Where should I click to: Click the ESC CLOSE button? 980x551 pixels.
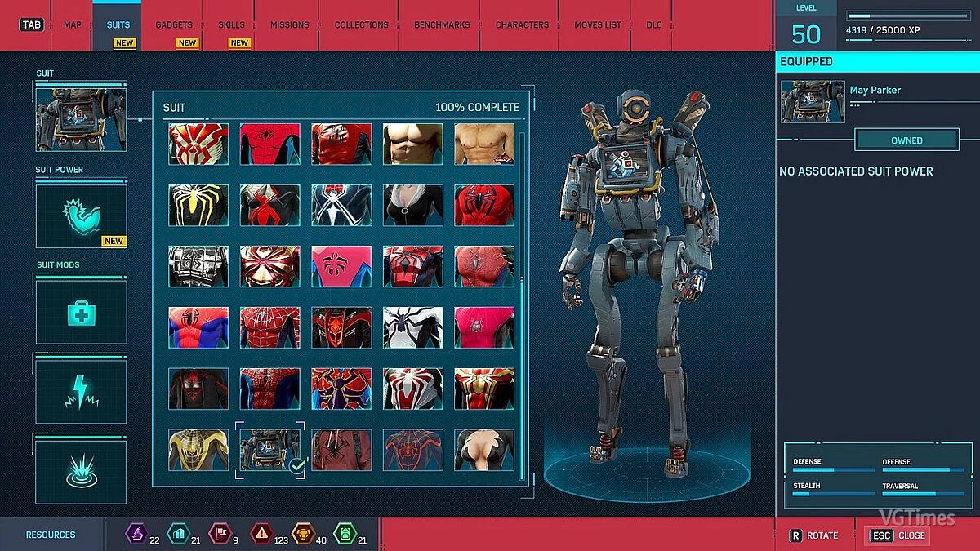click(898, 536)
